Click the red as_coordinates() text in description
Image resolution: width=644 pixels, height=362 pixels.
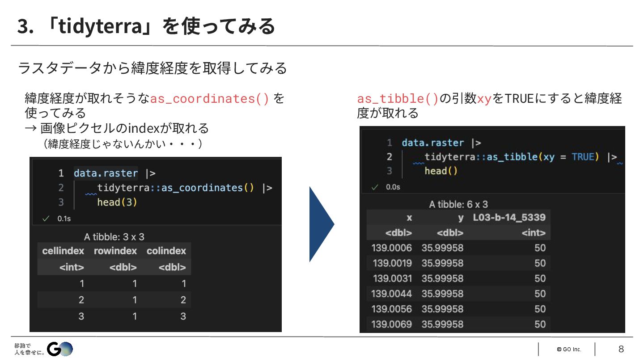210,98
